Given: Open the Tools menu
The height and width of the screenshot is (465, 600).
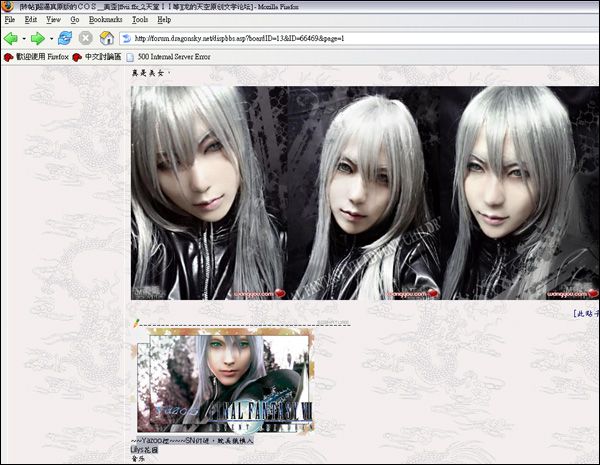Looking at the screenshot, I should 140,20.
